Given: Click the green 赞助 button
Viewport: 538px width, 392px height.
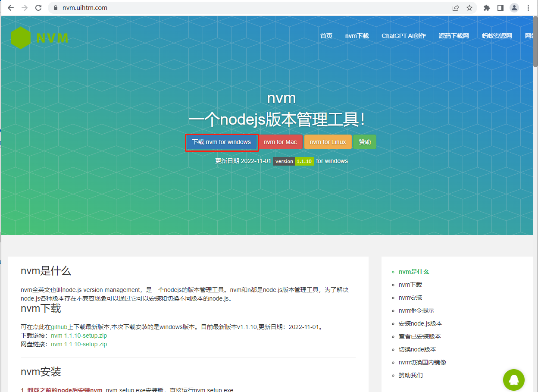Looking at the screenshot, I should 365,142.
